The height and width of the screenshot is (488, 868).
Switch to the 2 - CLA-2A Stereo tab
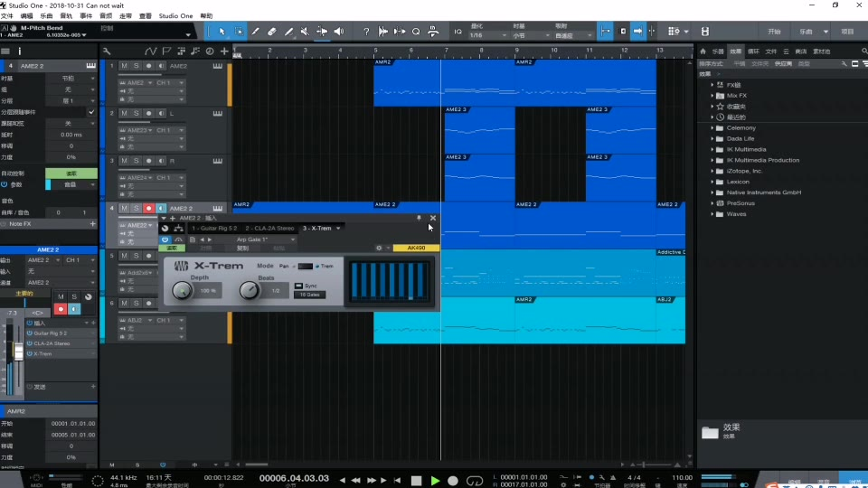(269, 228)
